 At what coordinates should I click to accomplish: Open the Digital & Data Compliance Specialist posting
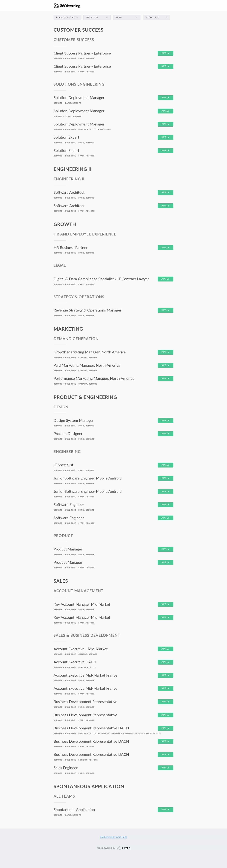(101, 279)
